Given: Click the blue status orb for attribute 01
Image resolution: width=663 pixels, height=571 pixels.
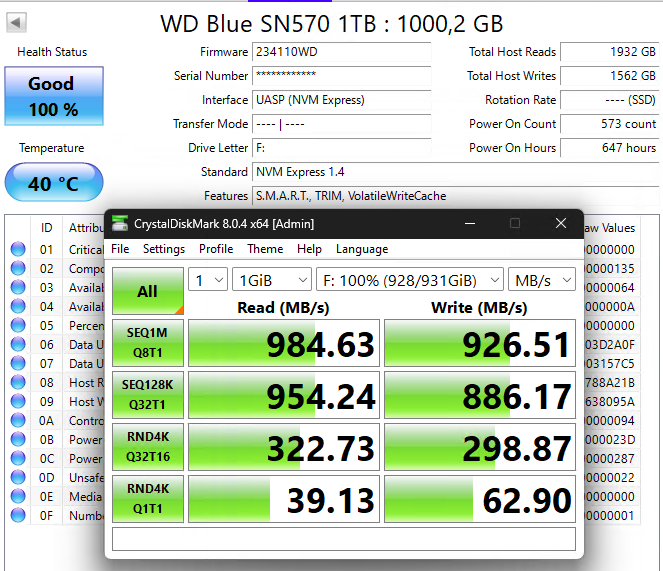Looking at the screenshot, I should pyautogui.click(x=18, y=249).
